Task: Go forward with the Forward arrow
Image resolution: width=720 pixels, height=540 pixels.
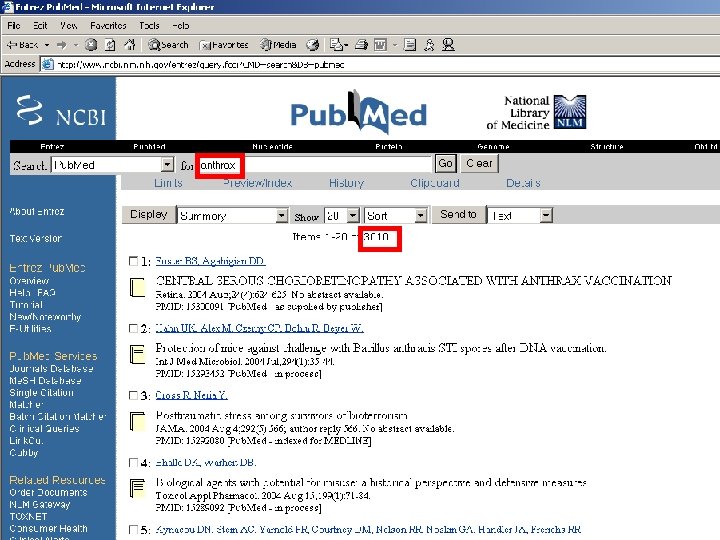Action: (x=62, y=45)
